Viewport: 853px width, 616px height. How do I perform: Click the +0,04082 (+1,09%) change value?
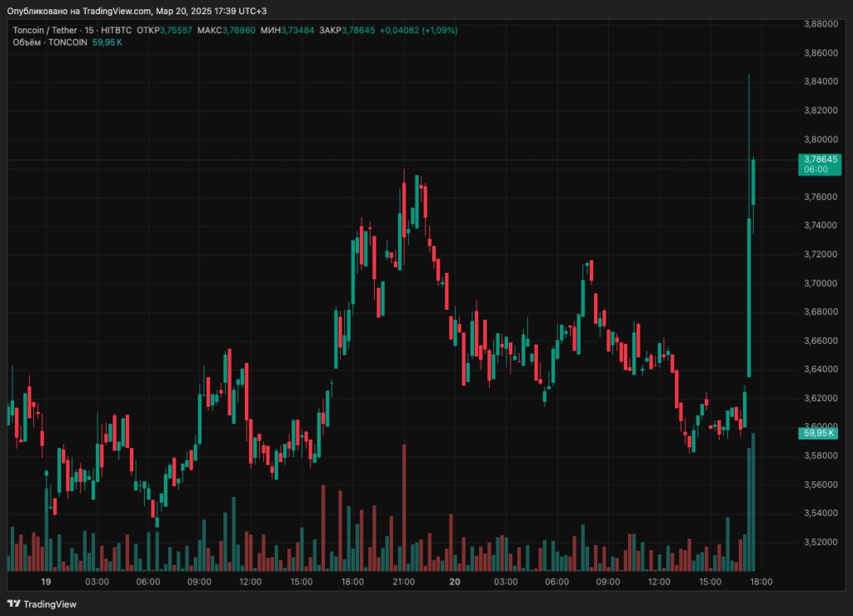[418, 30]
